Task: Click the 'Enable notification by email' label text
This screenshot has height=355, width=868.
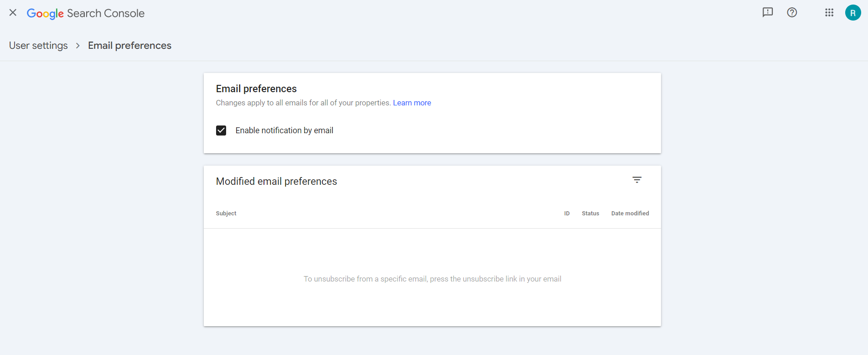Action: pyautogui.click(x=284, y=131)
